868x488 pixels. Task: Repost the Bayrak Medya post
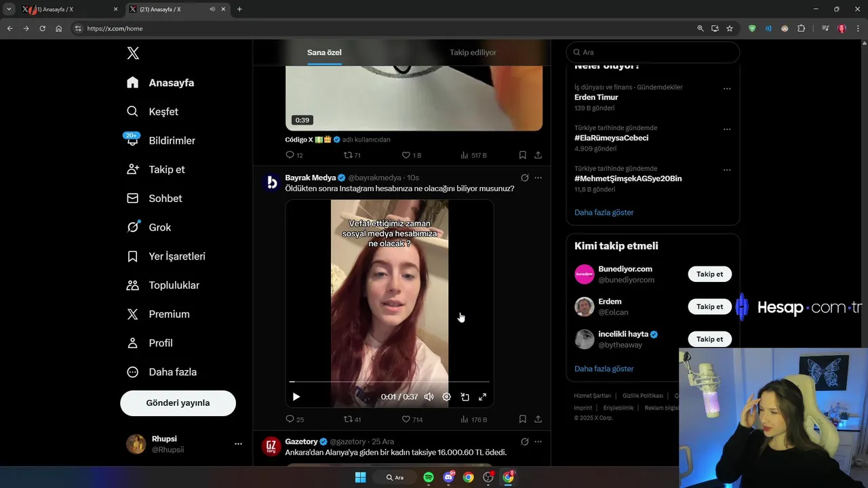click(352, 420)
